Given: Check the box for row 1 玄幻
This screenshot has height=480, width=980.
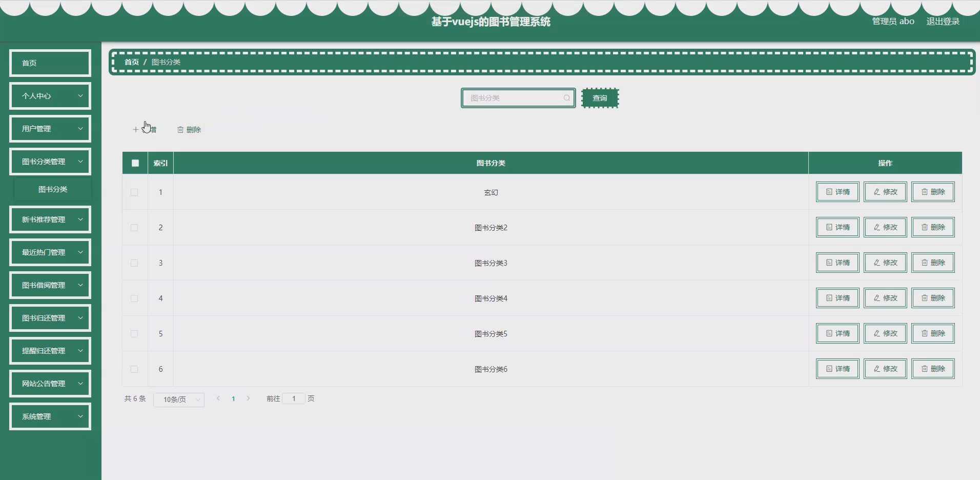Looking at the screenshot, I should 134,192.
